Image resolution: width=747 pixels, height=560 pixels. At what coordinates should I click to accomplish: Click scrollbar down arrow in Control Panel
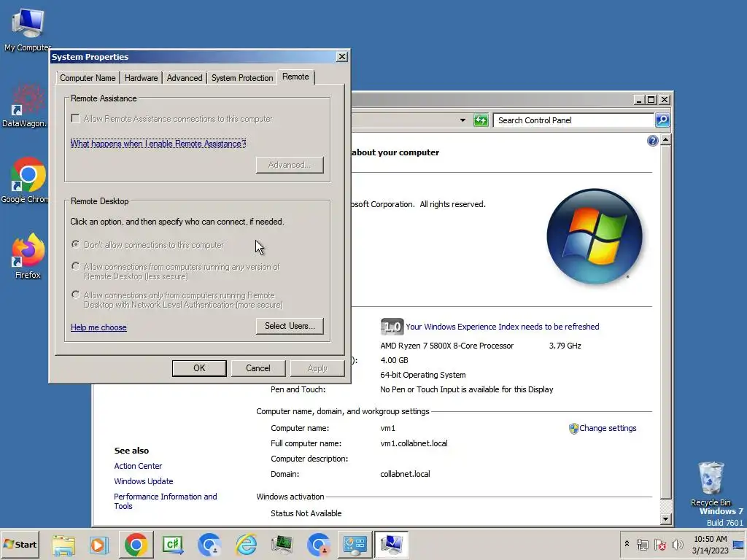[x=666, y=518]
